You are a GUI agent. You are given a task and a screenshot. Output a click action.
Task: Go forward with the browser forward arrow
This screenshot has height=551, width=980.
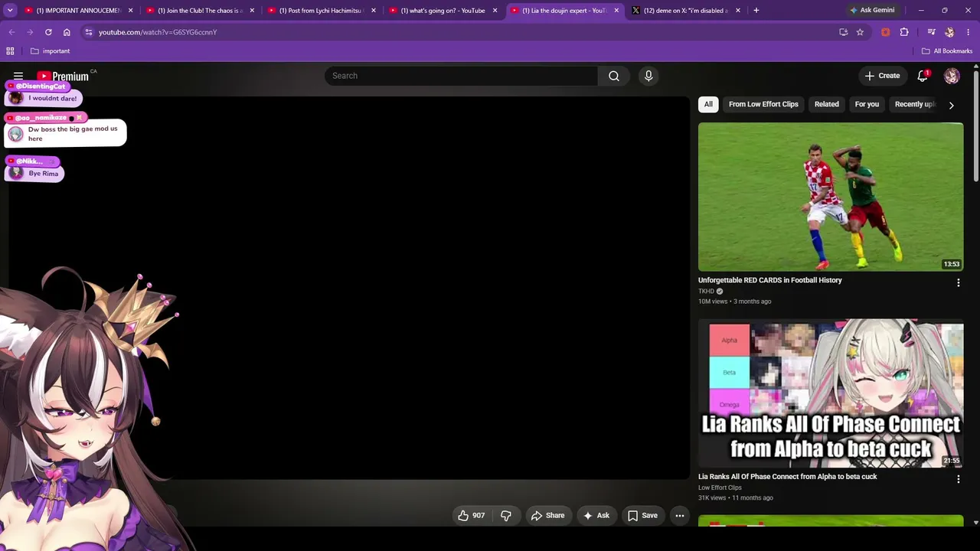pyautogui.click(x=30, y=32)
